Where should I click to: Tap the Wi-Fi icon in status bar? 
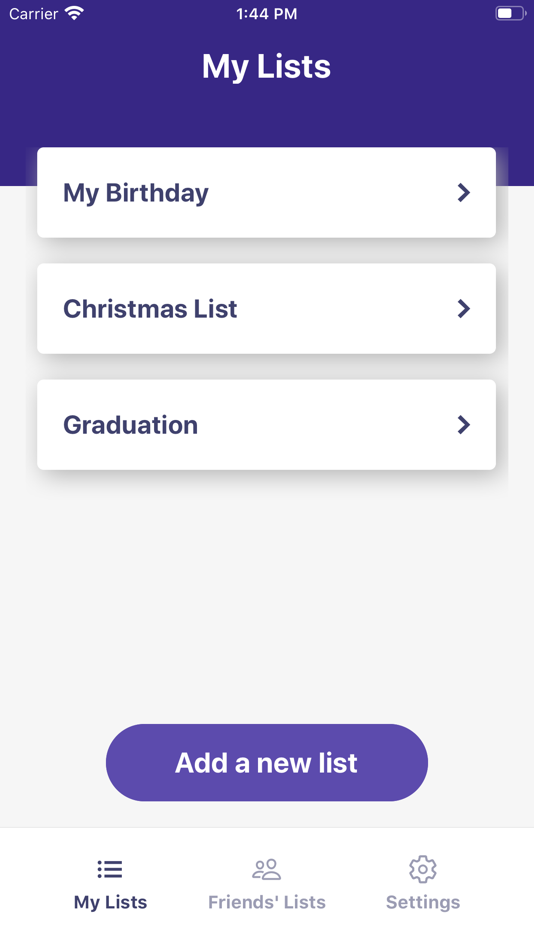(x=74, y=13)
